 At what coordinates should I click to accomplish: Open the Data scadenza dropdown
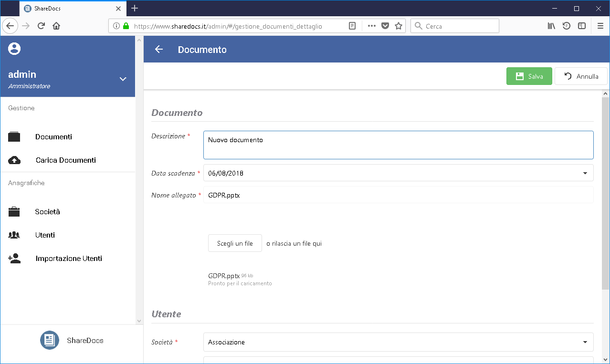click(x=585, y=173)
